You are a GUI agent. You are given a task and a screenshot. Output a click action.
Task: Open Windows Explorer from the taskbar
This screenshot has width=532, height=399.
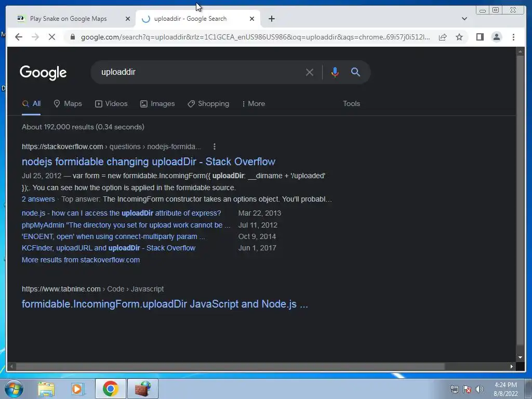pyautogui.click(x=46, y=389)
